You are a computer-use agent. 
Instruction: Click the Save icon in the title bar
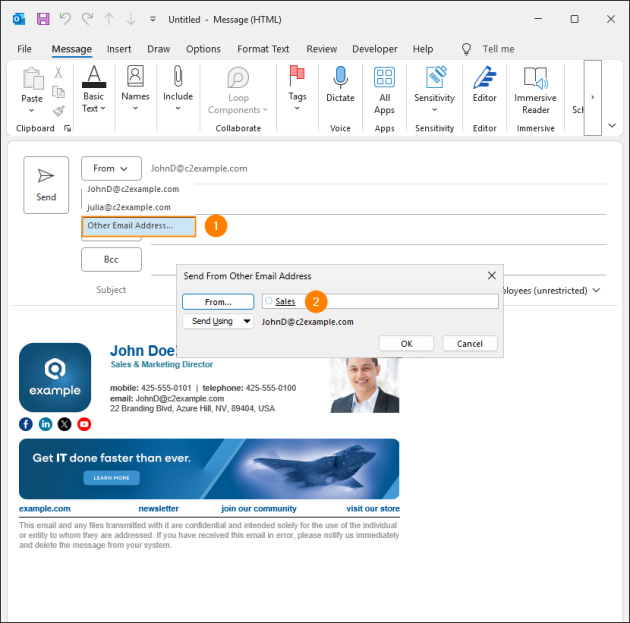43,19
